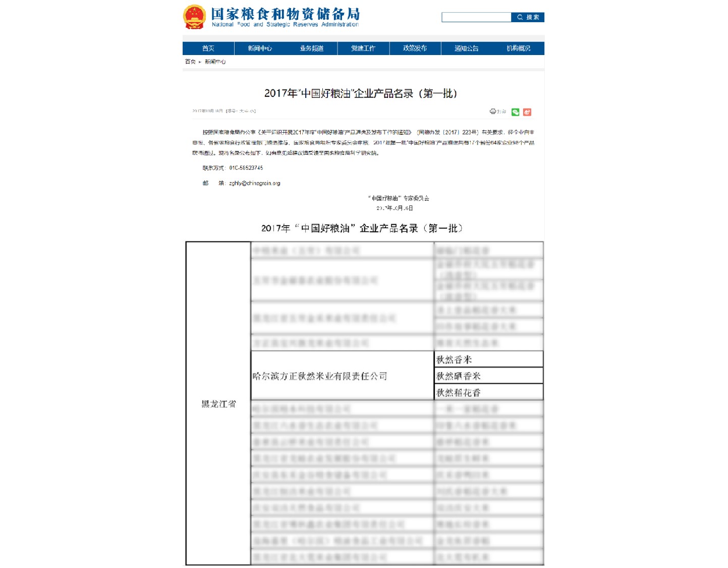Click the 搜索 search button
This screenshot has height=568, width=728.
point(528,17)
